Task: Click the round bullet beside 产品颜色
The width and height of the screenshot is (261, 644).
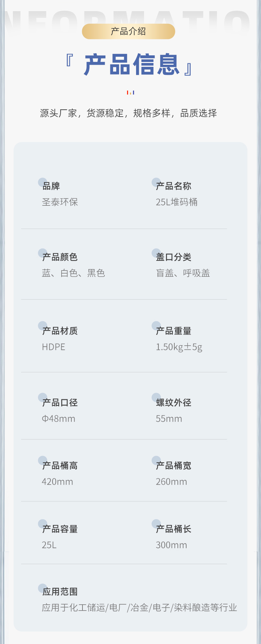Action: click(42, 253)
